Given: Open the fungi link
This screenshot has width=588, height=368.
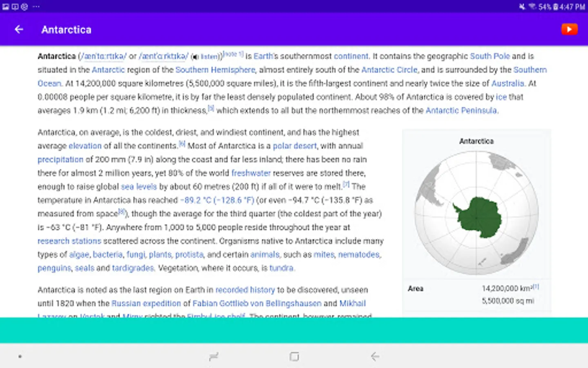Looking at the screenshot, I should point(136,254).
